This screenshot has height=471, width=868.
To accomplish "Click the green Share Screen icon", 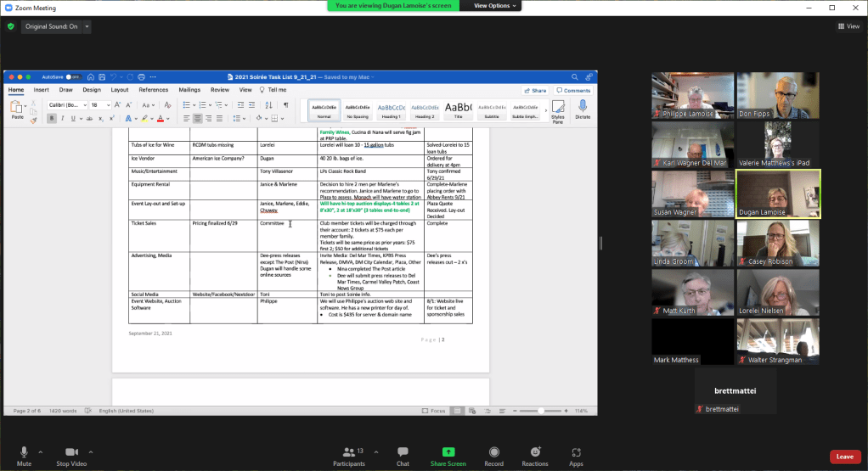I will click(x=448, y=452).
